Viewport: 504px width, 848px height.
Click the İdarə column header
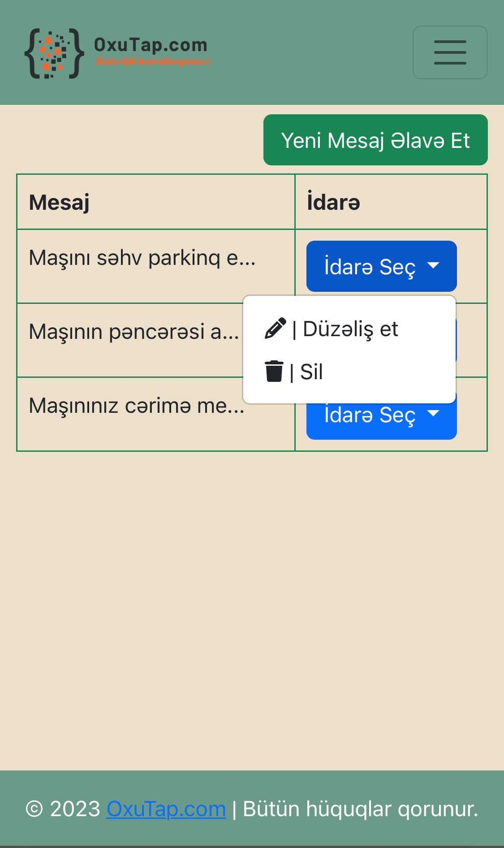333,202
